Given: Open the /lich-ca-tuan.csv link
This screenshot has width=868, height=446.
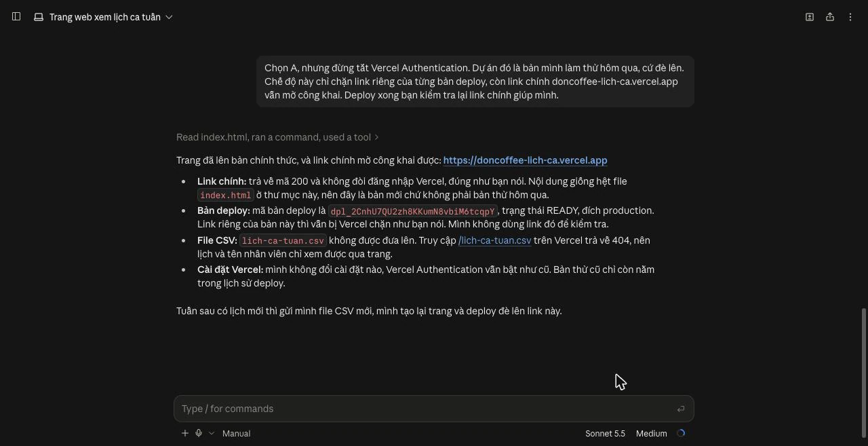Looking at the screenshot, I should [494, 240].
